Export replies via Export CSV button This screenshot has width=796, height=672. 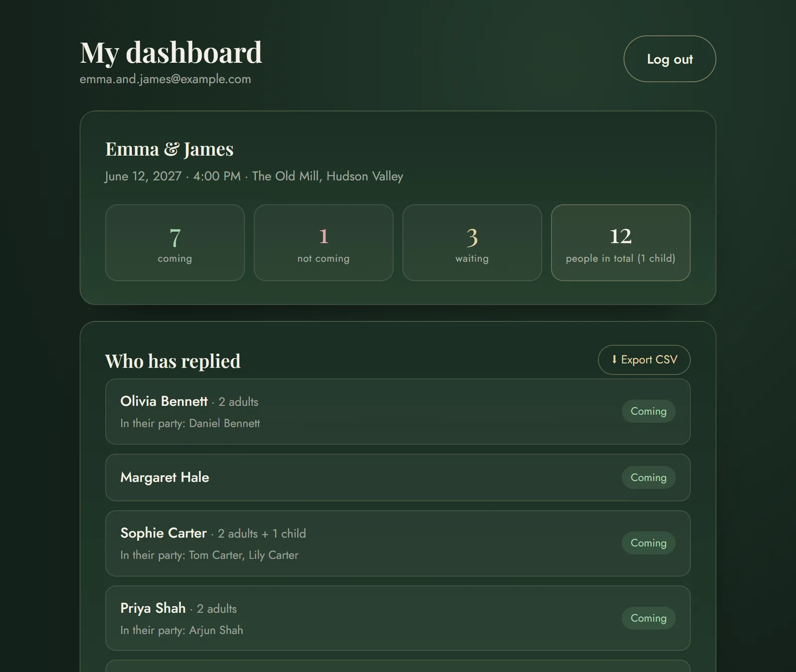click(644, 360)
